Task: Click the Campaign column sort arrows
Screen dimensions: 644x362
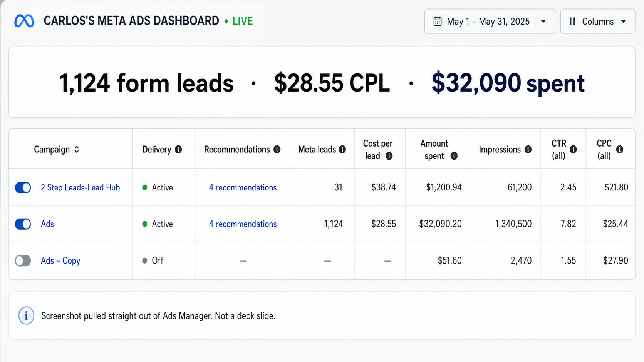Action: click(x=77, y=149)
